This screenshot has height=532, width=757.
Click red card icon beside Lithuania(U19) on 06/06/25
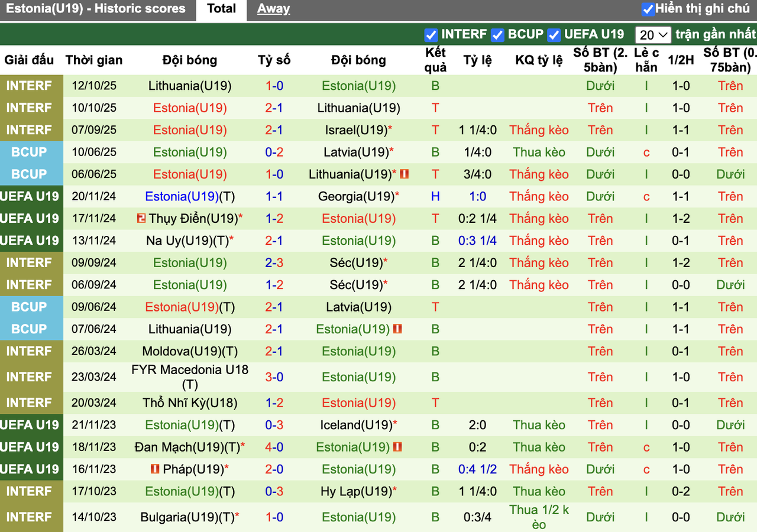[405, 174]
